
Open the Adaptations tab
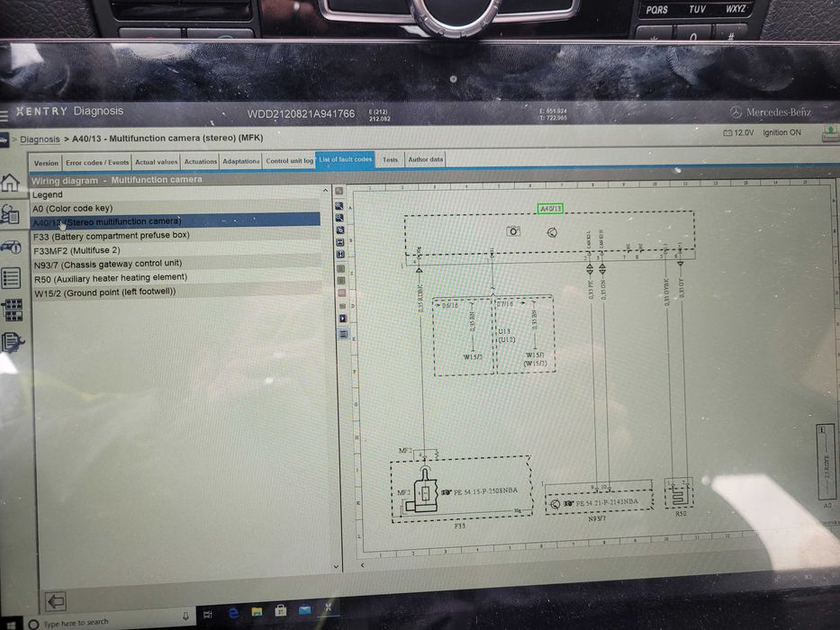(240, 161)
